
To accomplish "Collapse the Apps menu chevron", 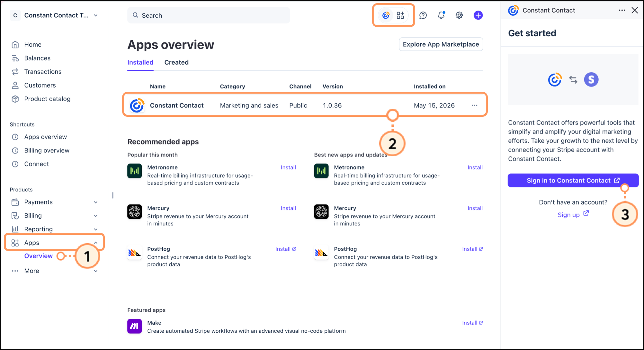I will (96, 243).
